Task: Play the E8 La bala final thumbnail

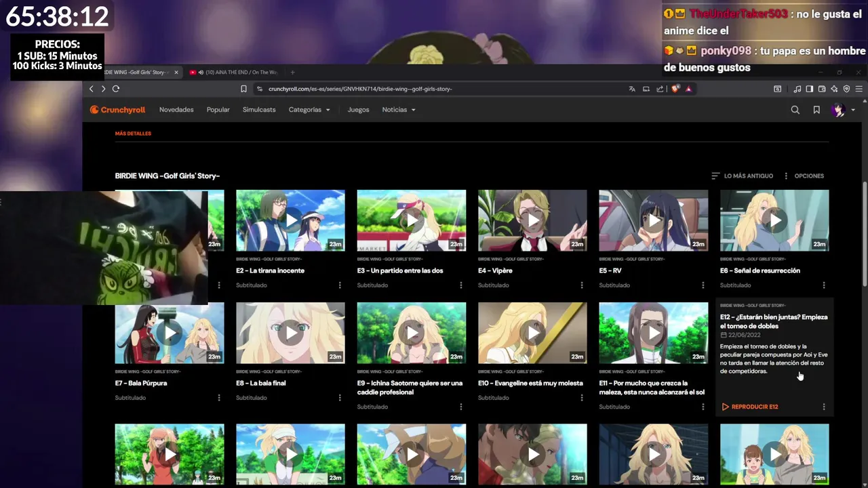Action: [x=290, y=333]
